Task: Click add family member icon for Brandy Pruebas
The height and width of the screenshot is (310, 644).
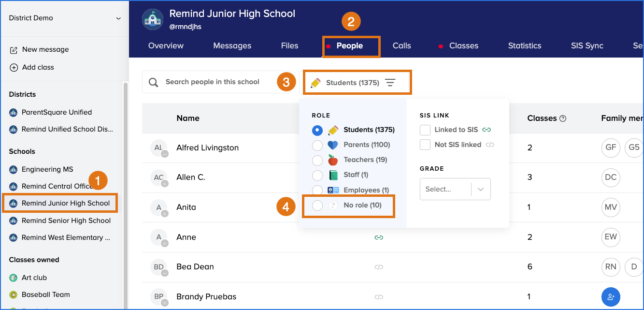Action: pyautogui.click(x=611, y=296)
